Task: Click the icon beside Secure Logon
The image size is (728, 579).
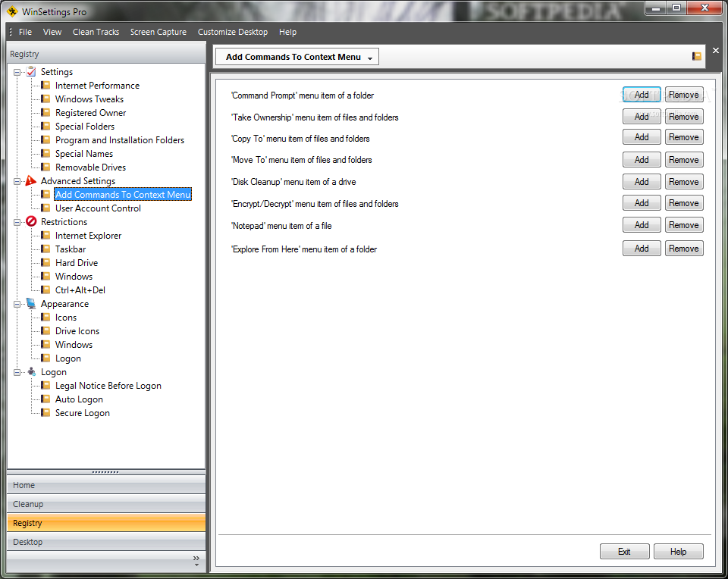Action: (45, 412)
